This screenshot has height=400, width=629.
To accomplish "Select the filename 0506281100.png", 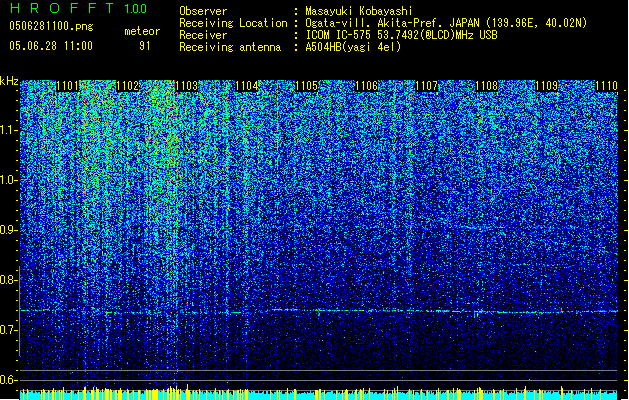I will click(x=51, y=26).
